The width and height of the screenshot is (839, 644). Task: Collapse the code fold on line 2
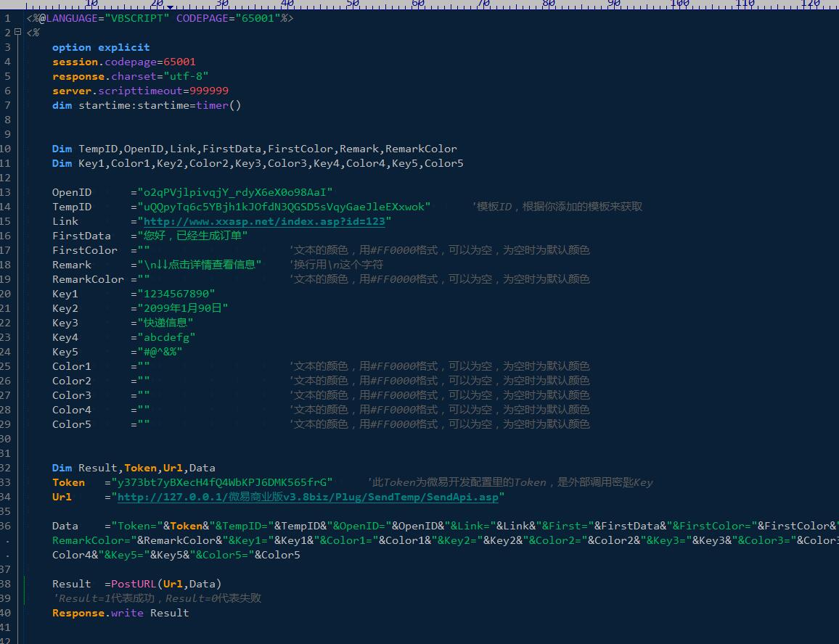[x=17, y=32]
